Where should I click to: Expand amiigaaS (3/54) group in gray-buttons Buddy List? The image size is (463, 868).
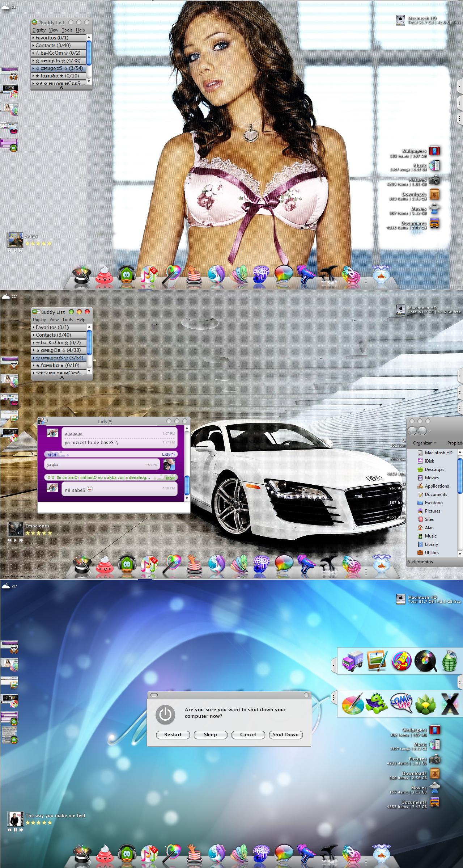[x=59, y=68]
